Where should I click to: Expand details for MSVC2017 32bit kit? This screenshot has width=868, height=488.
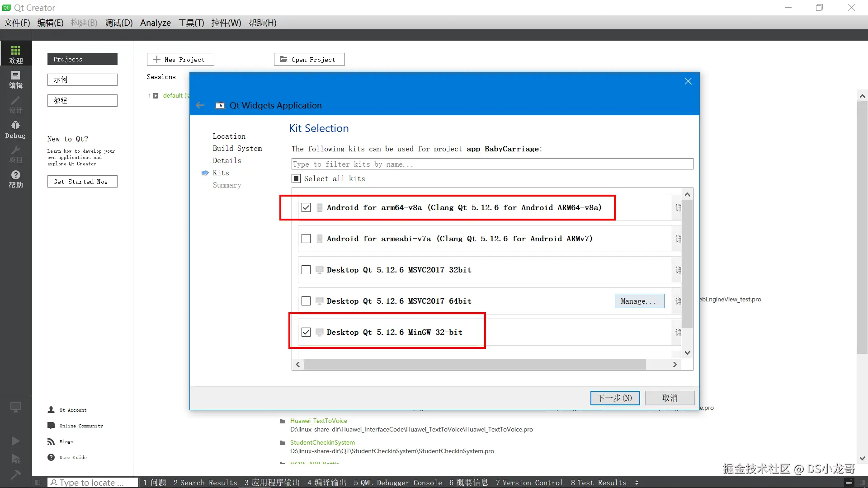point(678,270)
